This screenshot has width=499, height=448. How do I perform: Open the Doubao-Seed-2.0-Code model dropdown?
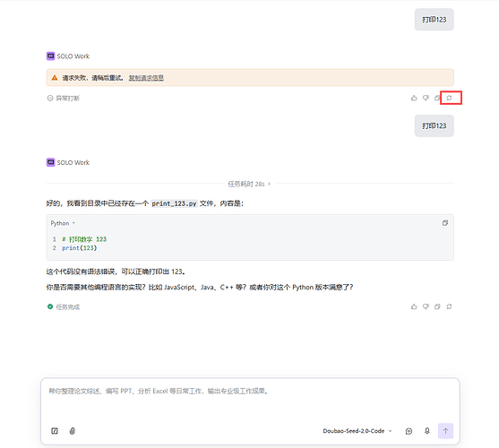coord(357,431)
